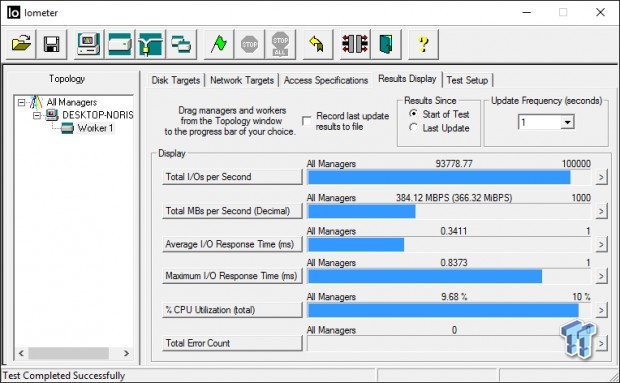
Task: Click Average I/O Response Time (ms) button
Action: pos(232,244)
